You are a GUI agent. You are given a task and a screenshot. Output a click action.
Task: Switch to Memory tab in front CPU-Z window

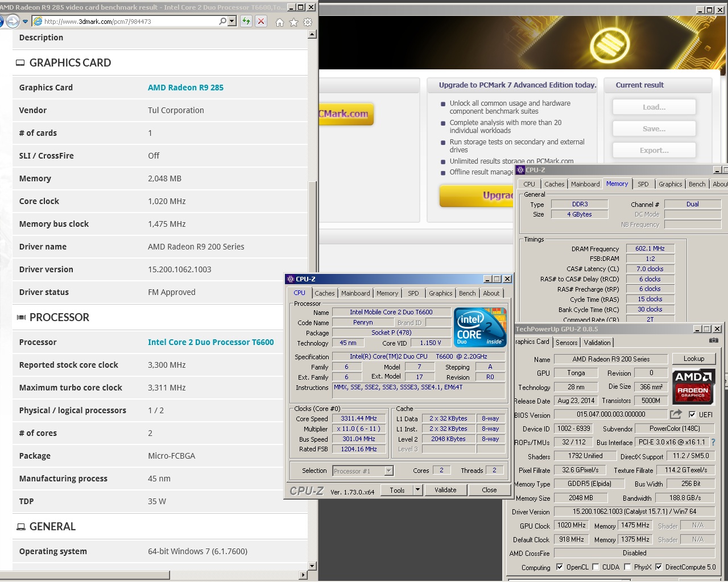point(387,293)
